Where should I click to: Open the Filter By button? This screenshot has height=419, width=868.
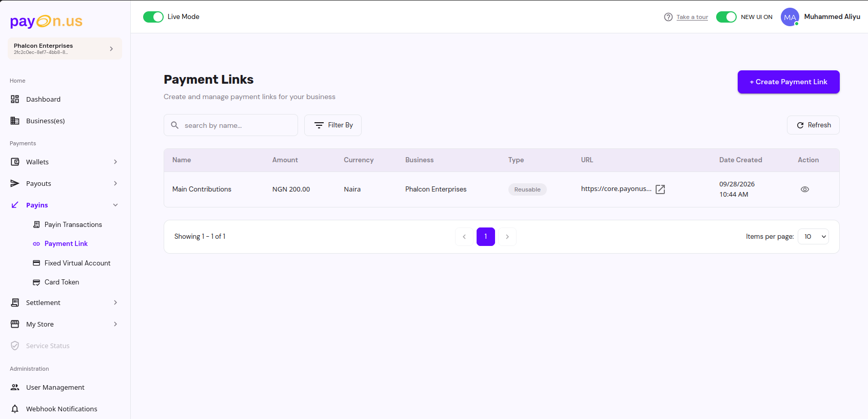tap(333, 125)
